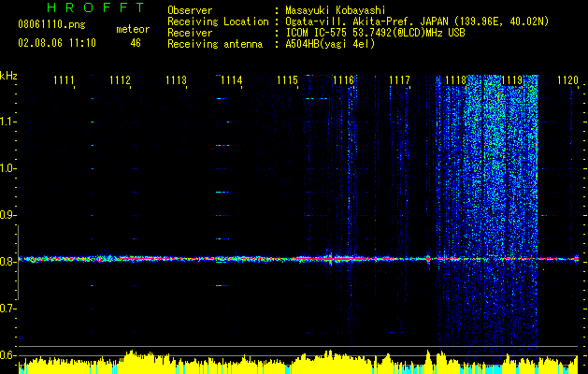Click the 1111 time marker
Viewport: 588px width, 374px height.
[x=64, y=79]
